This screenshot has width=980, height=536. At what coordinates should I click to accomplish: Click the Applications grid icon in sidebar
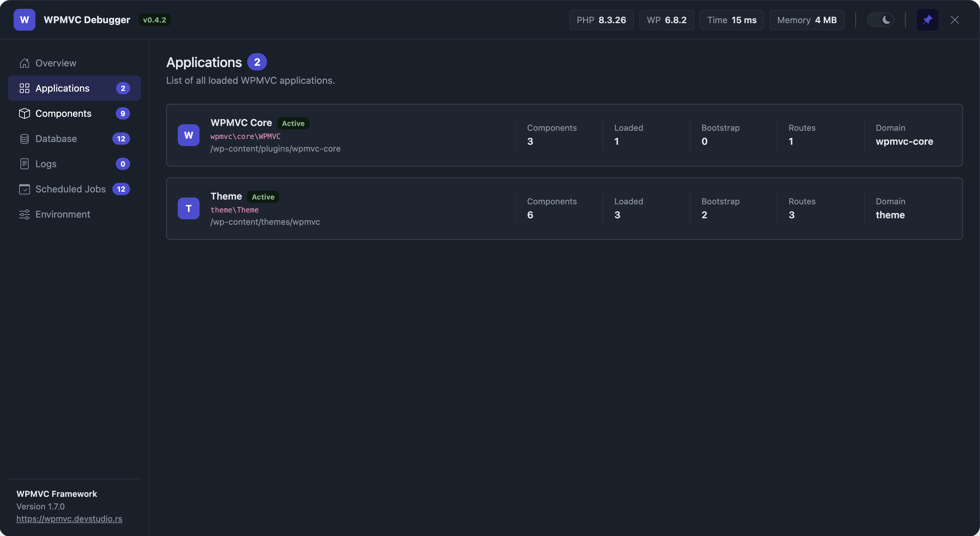[x=25, y=88]
